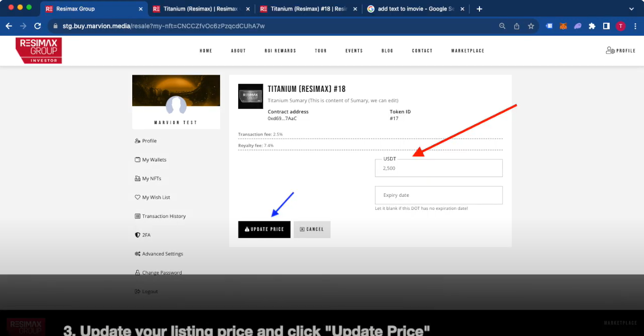This screenshot has width=644, height=336.
Task: Click the Cancel button
Action: 312,230
